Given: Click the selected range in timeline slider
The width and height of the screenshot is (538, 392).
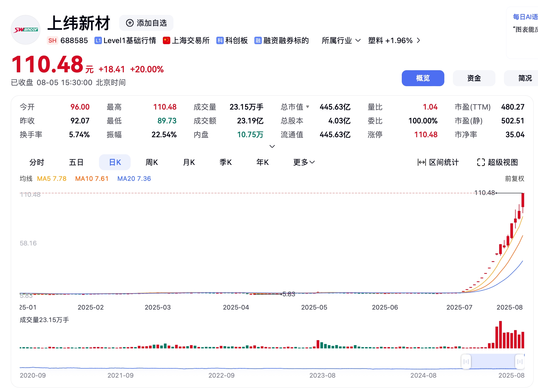Looking at the screenshot, I should pos(493,361).
